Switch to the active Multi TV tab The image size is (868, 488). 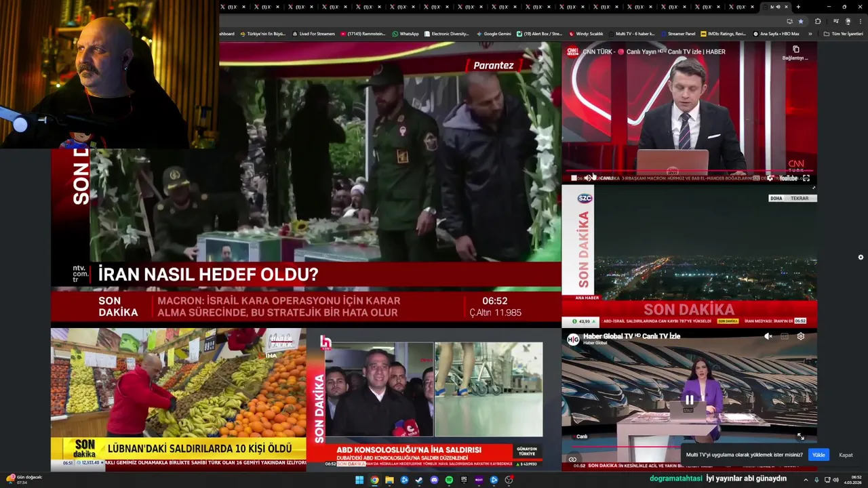pyautogui.click(x=776, y=7)
